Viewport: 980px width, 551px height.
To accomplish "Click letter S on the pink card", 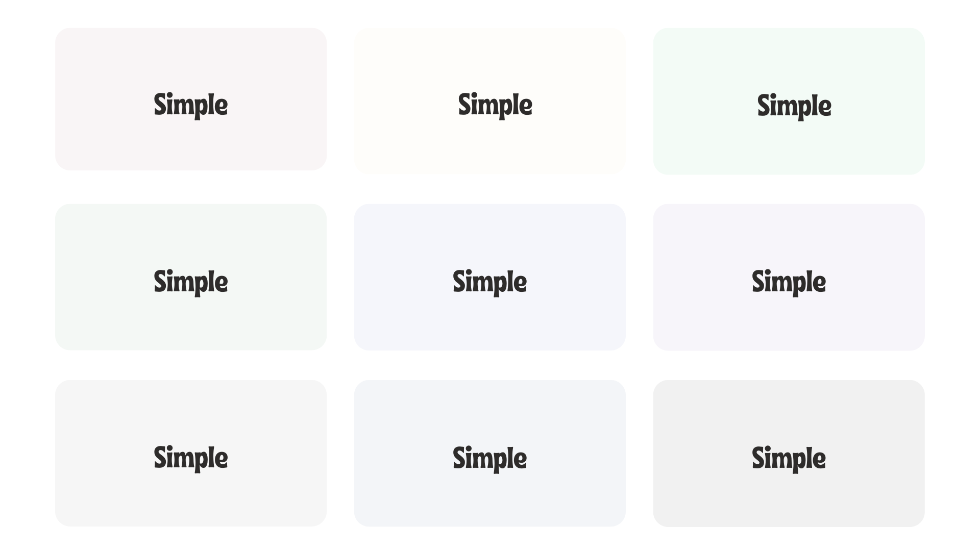I will (161, 104).
